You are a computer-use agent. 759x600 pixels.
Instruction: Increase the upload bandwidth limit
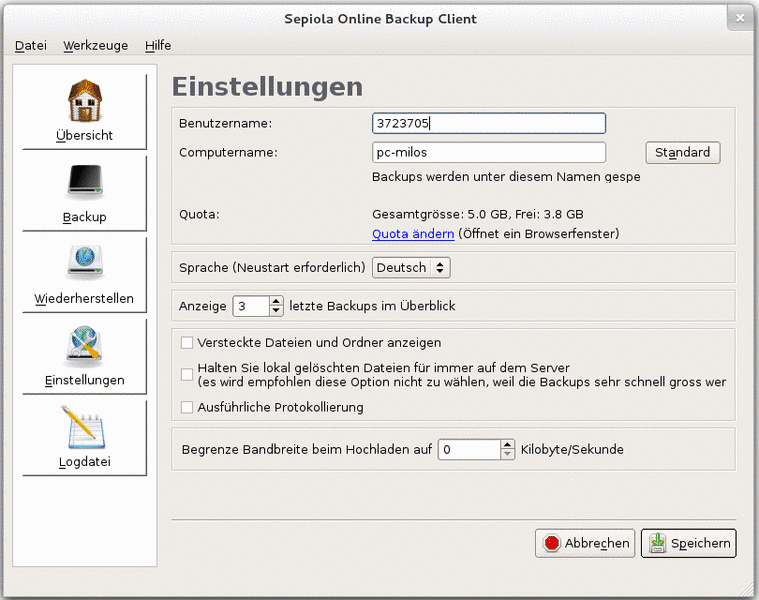[x=507, y=444]
